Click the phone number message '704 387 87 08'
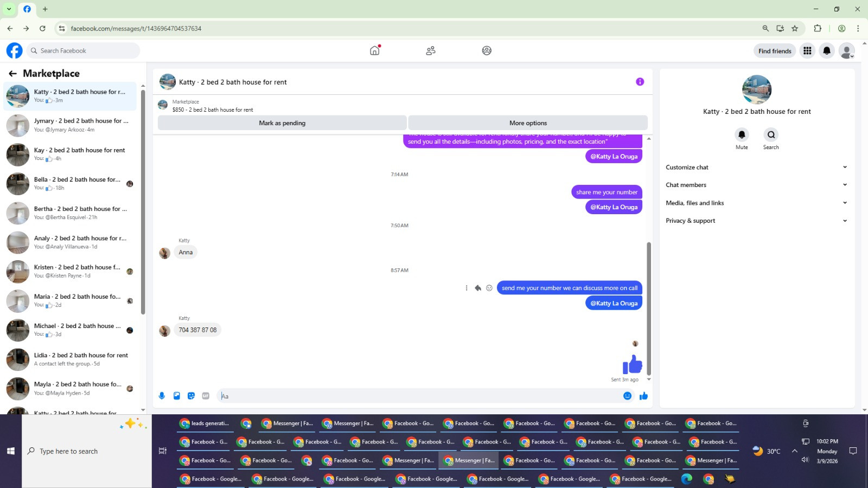 (197, 330)
